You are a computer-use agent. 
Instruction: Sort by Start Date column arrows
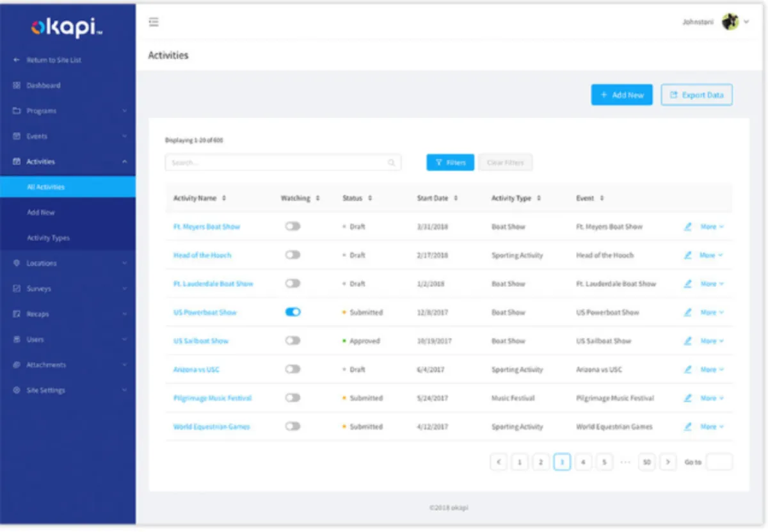tap(456, 198)
